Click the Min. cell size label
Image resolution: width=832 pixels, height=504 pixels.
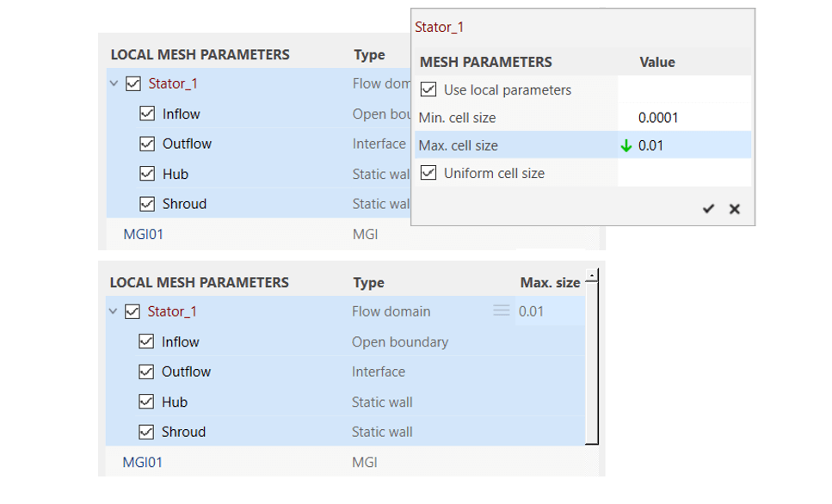[458, 118]
